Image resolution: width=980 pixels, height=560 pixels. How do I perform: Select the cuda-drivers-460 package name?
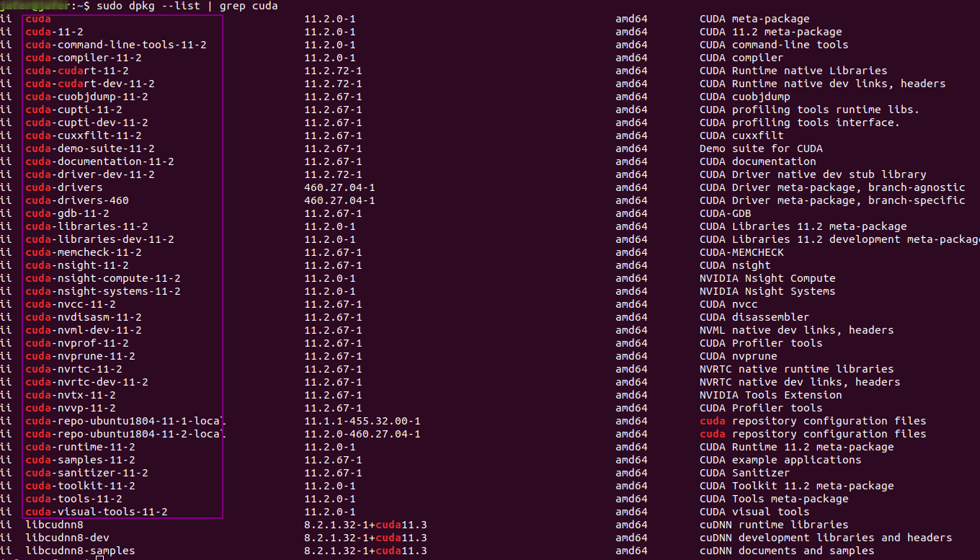(74, 200)
